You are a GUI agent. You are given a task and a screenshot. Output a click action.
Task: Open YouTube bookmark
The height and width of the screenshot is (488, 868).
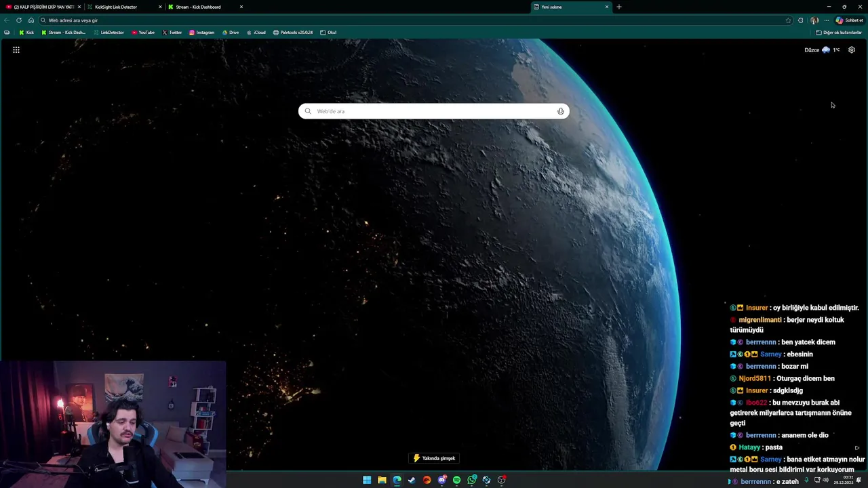tap(143, 33)
